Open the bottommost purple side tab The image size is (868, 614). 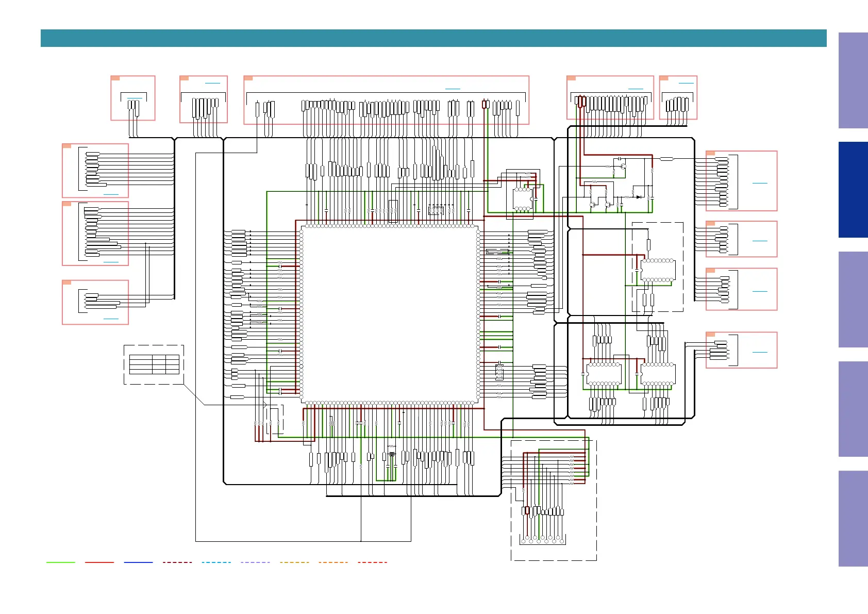pos(853,519)
